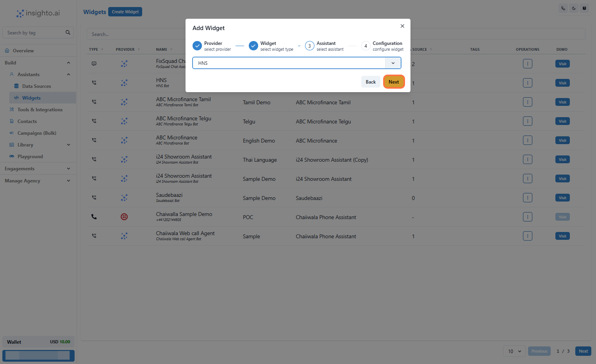Open operations menu for ABC Microfinance Telgu
This screenshot has height=364, width=596.
coord(528,121)
